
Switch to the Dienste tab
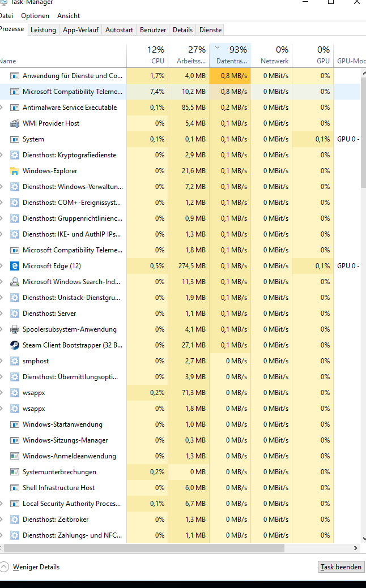pos(211,30)
